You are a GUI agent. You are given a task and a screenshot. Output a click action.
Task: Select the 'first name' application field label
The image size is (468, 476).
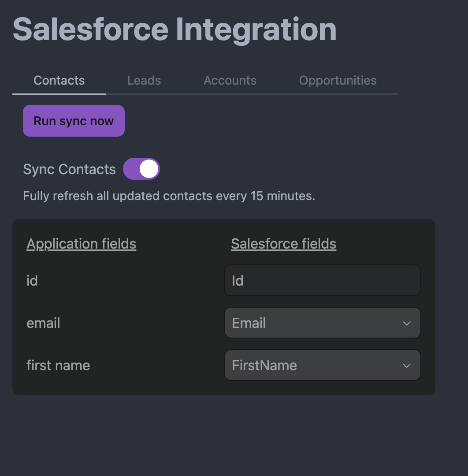58,365
